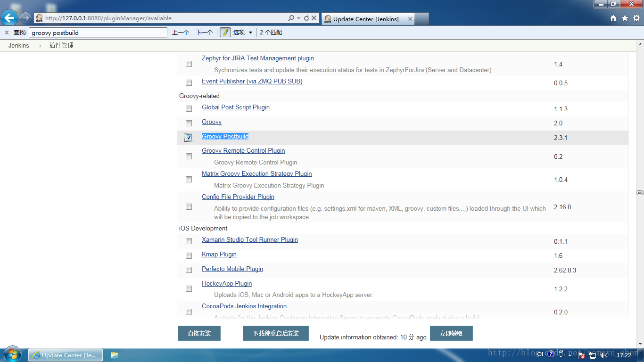Toggle the highlight matches pen icon
This screenshot has height=362, width=644.
pyautogui.click(x=225, y=33)
